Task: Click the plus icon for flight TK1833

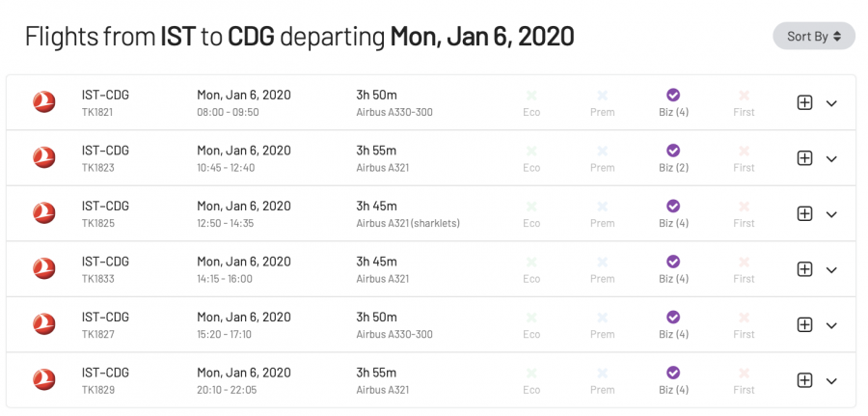Action: coord(804,269)
